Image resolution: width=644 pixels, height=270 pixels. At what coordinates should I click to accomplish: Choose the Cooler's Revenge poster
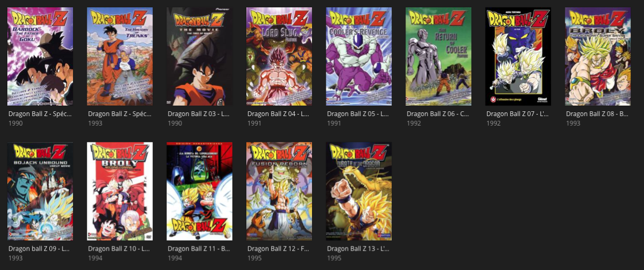click(x=359, y=57)
